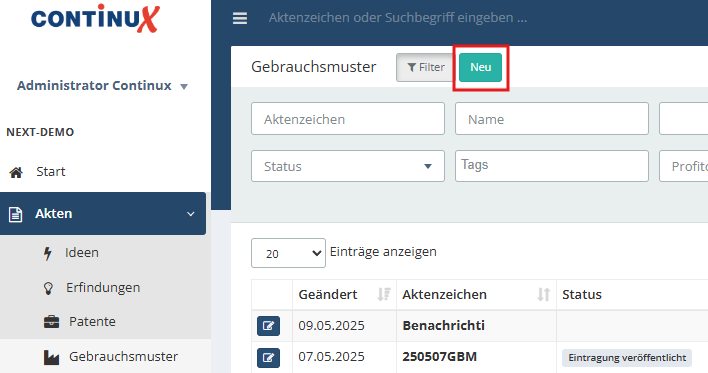
Task: Click the Tags input field
Action: (x=552, y=166)
